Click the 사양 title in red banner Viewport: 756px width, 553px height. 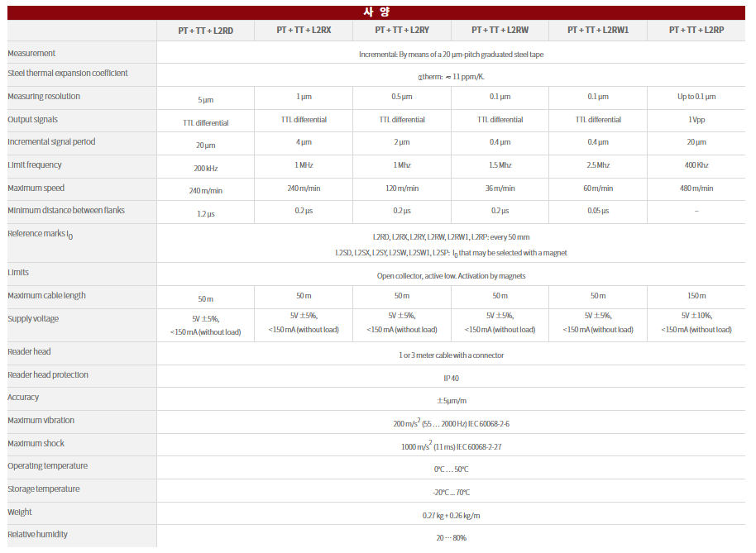click(376, 12)
